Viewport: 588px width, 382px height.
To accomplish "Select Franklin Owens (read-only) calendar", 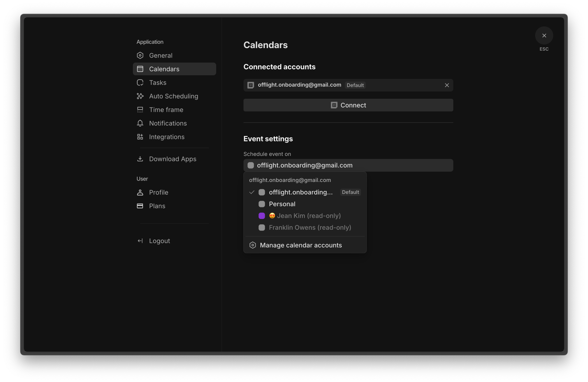I will (x=305, y=228).
